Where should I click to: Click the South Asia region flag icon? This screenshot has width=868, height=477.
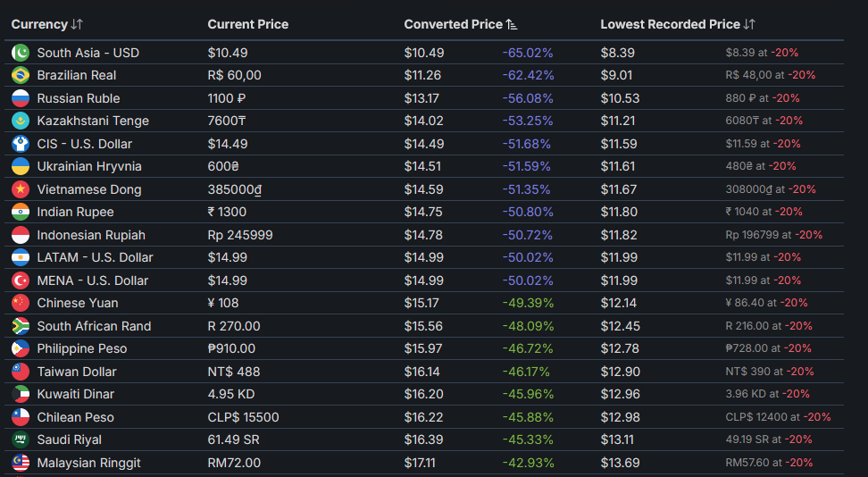pyautogui.click(x=21, y=53)
